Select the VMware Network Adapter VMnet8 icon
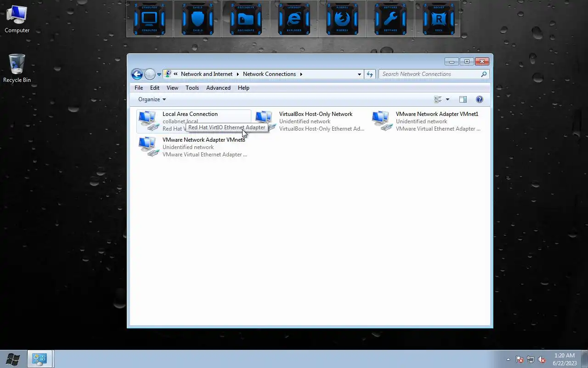The image size is (588, 368). click(148, 146)
